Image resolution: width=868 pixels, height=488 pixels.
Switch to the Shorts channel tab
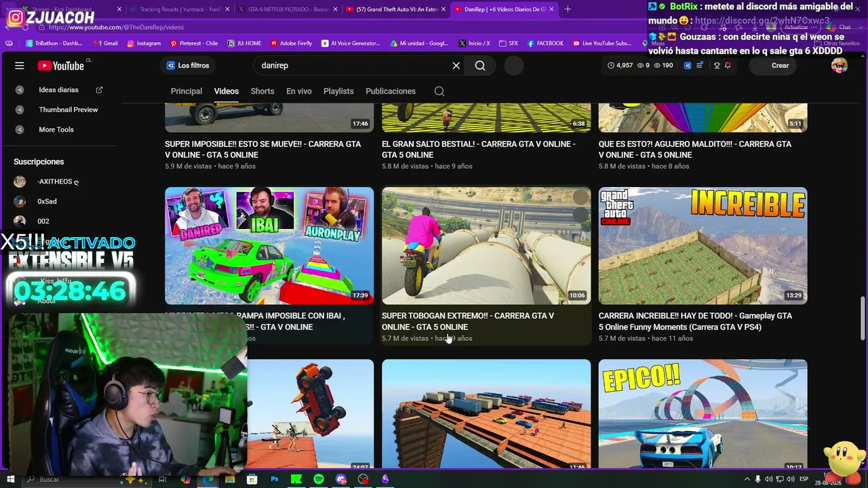click(262, 91)
